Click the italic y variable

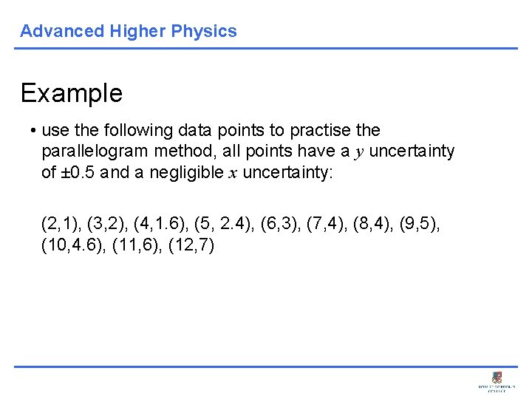point(360,152)
